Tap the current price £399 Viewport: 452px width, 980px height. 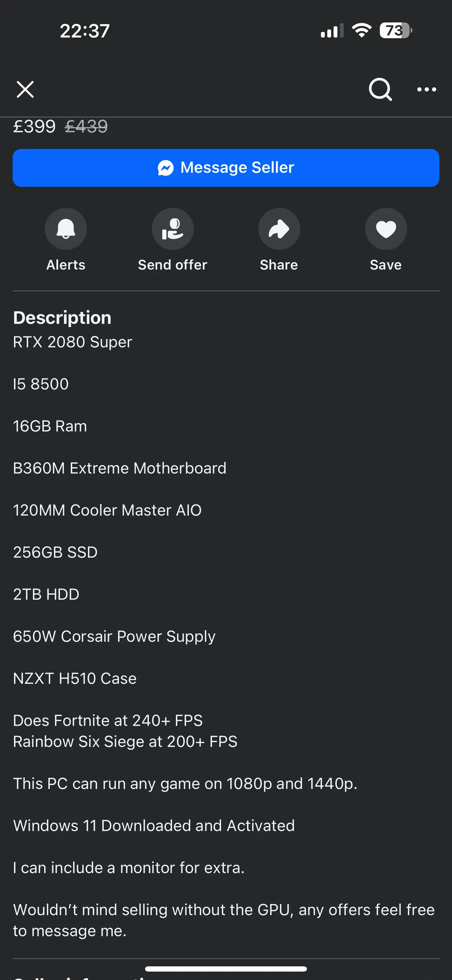[34, 126]
